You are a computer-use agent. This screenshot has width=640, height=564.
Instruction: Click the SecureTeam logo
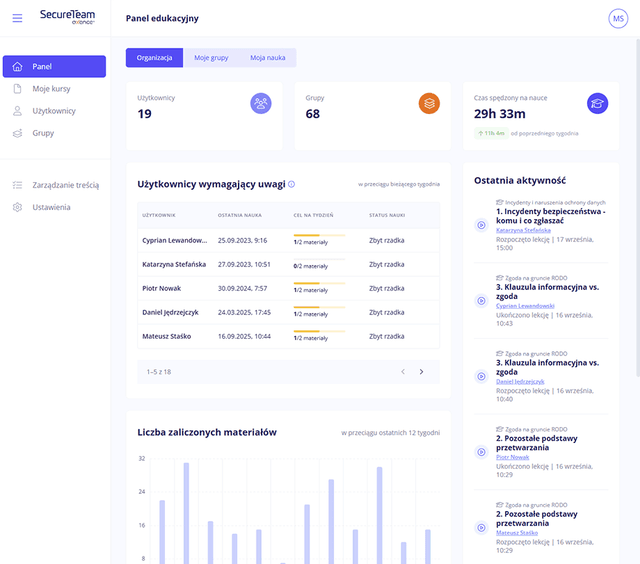pos(68,17)
